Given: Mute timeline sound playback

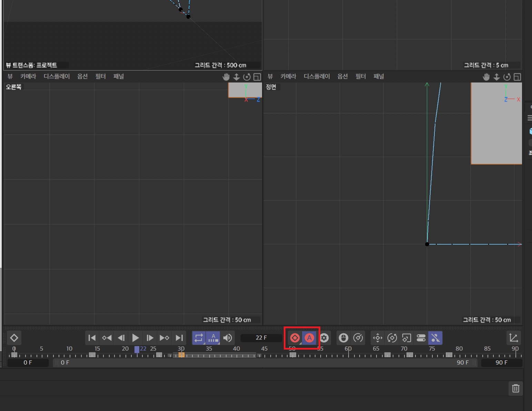Looking at the screenshot, I should coord(228,338).
